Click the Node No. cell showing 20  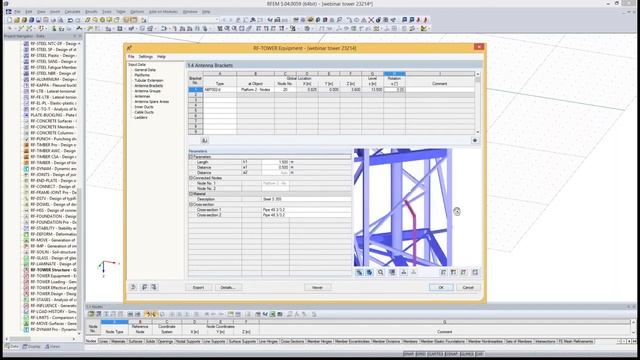point(285,89)
